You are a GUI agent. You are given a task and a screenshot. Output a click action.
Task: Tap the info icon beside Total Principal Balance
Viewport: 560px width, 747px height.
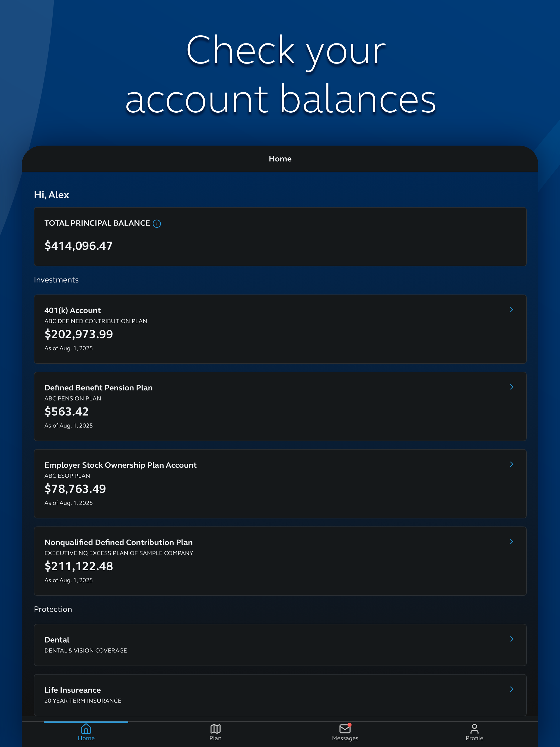[x=157, y=224]
